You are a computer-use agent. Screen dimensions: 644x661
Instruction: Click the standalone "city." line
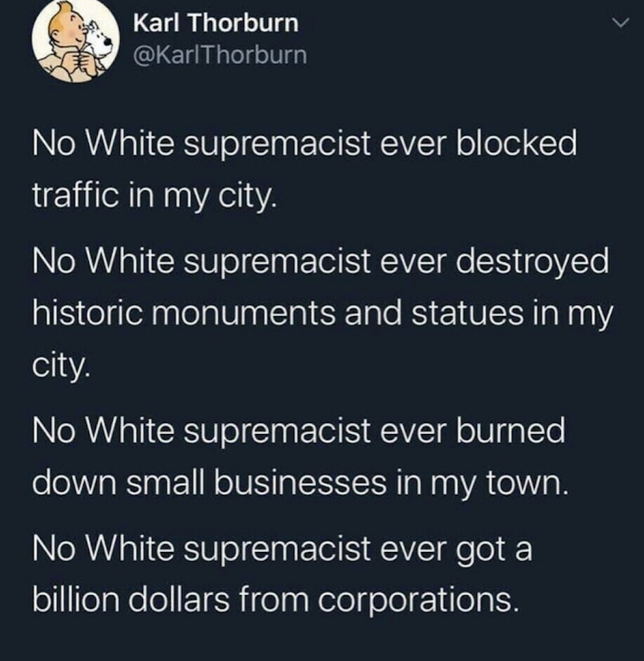61,367
